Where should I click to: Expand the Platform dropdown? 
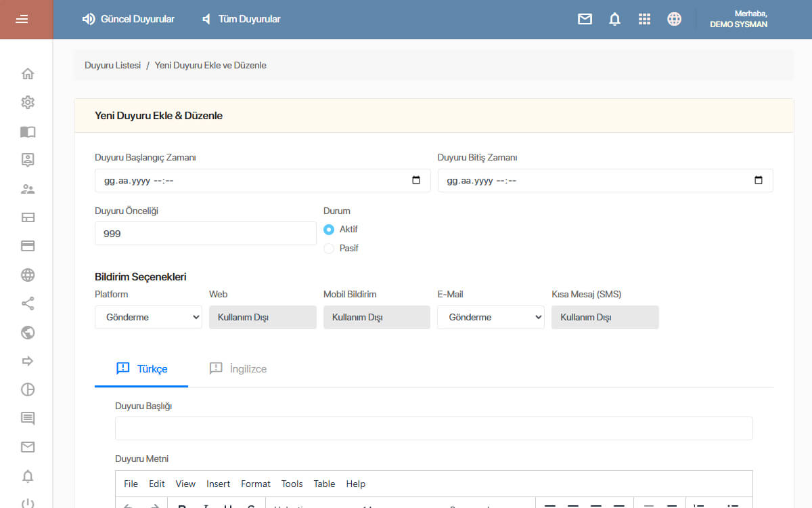tap(148, 317)
